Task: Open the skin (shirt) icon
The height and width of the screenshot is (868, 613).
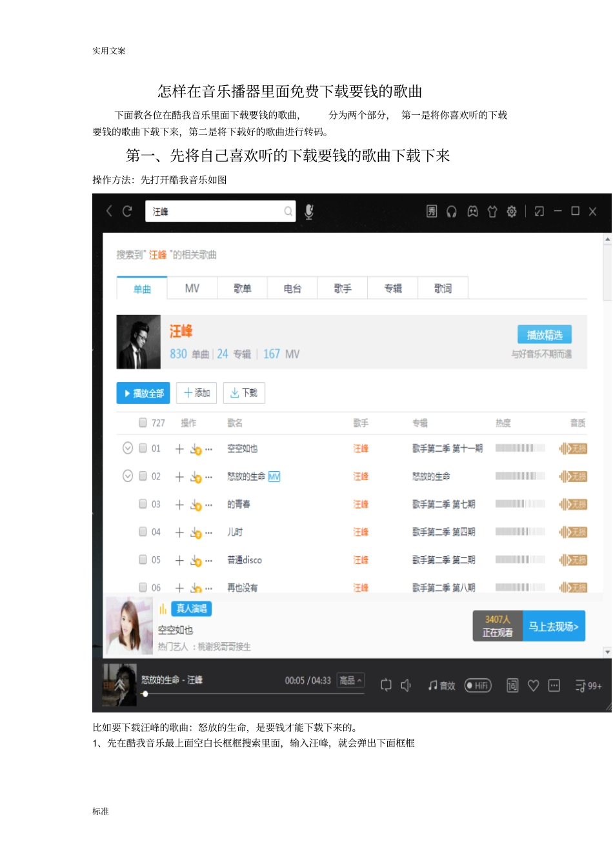Action: 492,211
